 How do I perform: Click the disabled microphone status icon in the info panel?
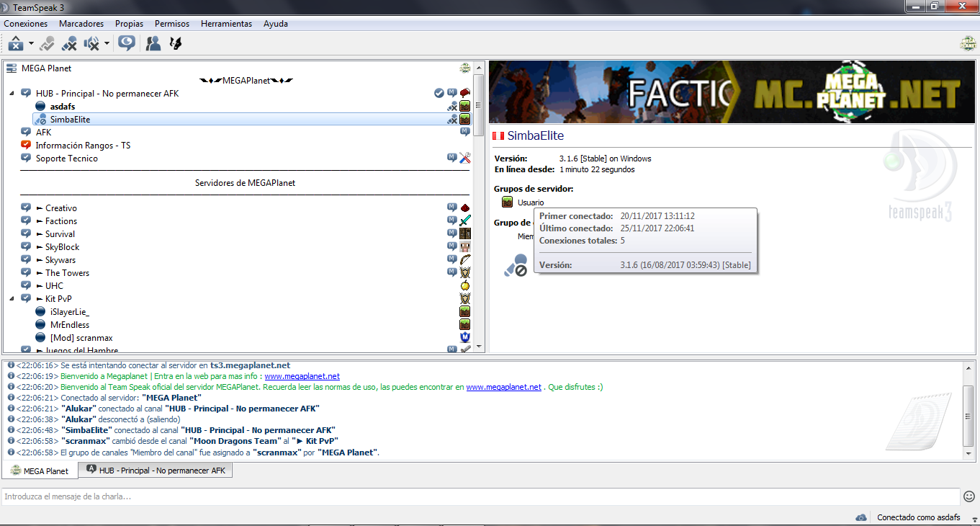tap(516, 265)
